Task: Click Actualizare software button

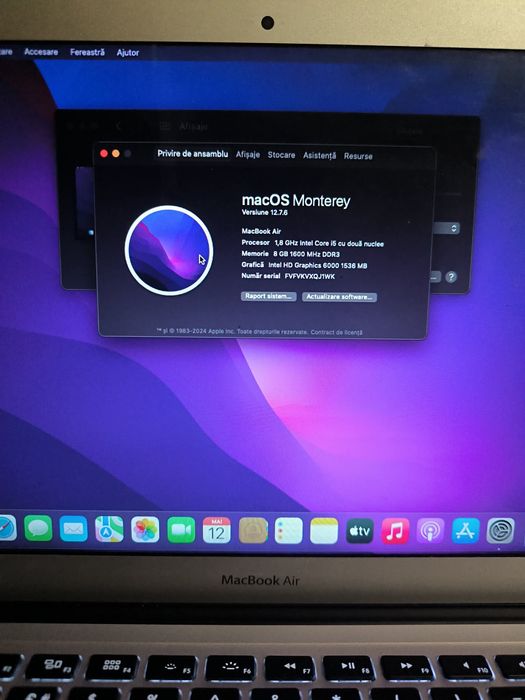Action: pos(339,297)
